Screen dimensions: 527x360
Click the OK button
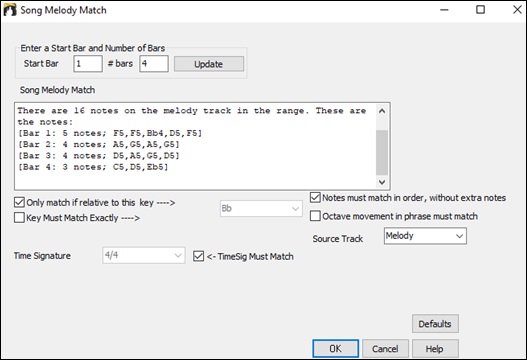(x=335, y=349)
